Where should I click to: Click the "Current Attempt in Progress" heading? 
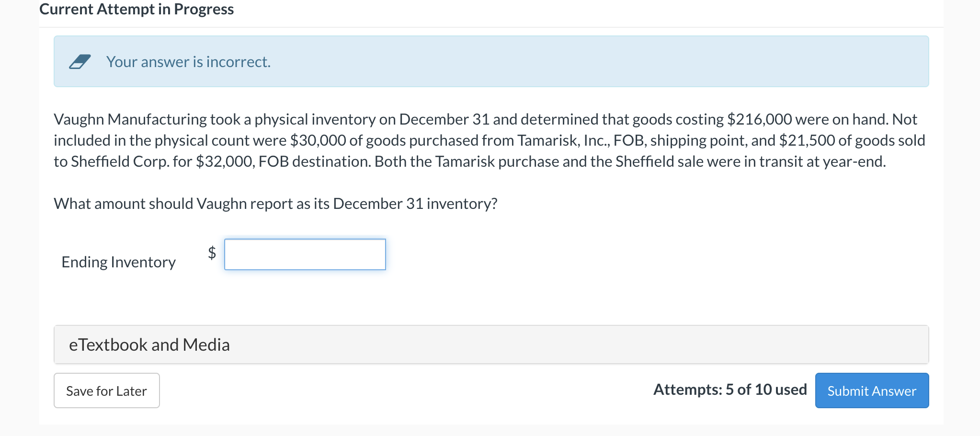pos(137,9)
